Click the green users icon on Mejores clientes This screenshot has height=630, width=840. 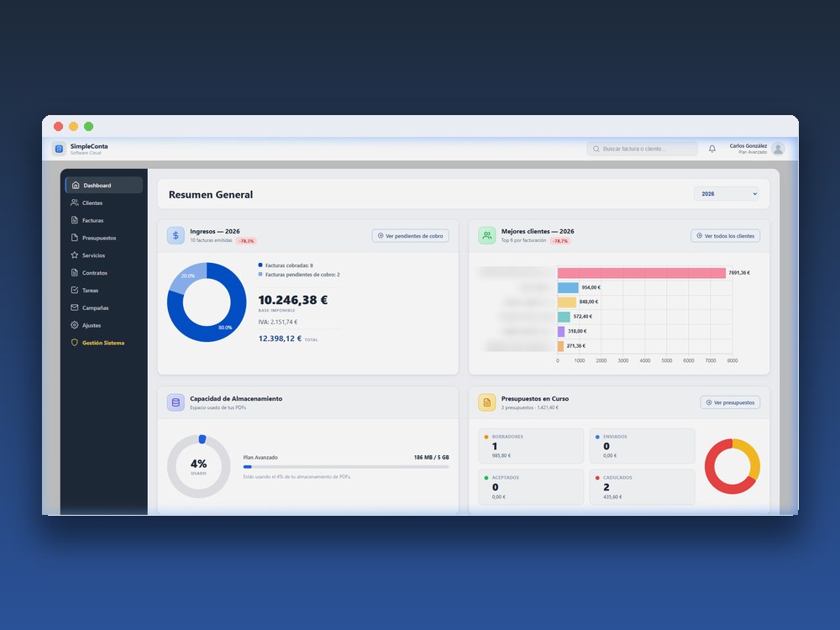[x=487, y=236]
